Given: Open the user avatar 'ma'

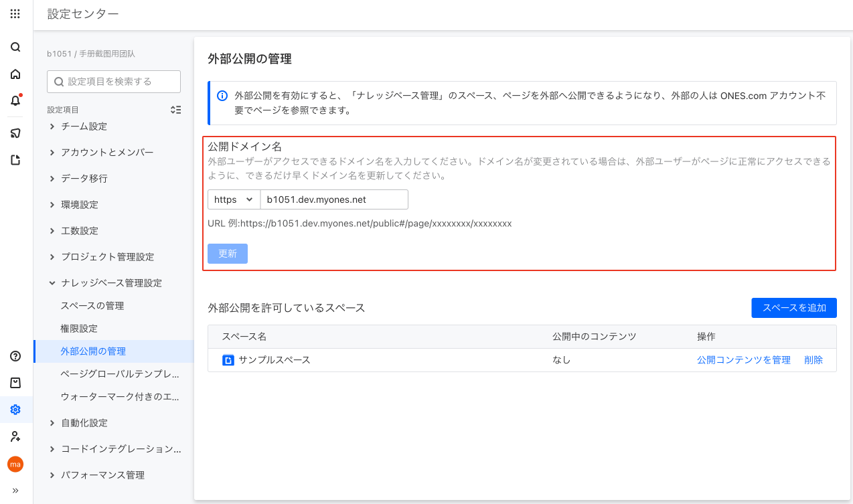Looking at the screenshot, I should 15,464.
